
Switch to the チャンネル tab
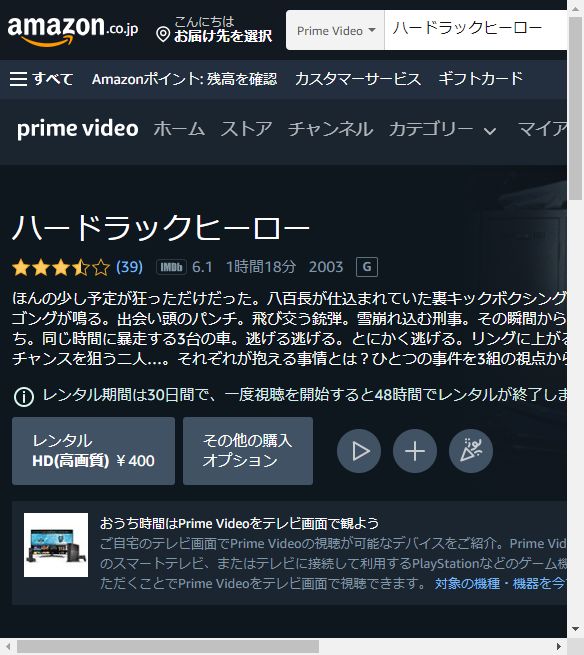point(330,129)
